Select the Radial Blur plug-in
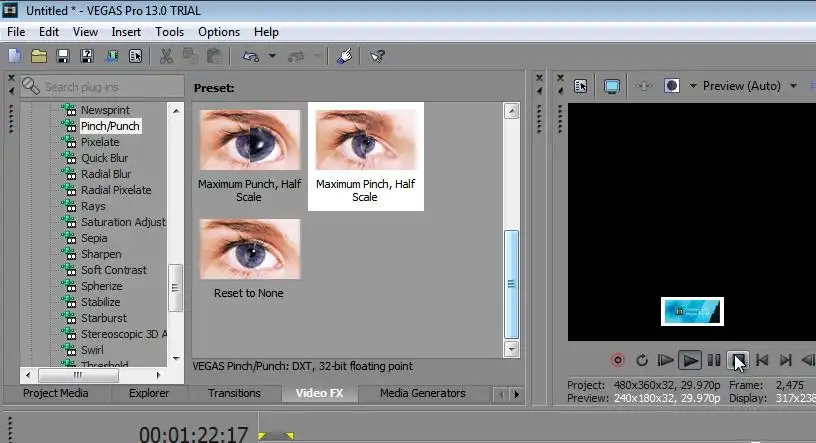 106,174
